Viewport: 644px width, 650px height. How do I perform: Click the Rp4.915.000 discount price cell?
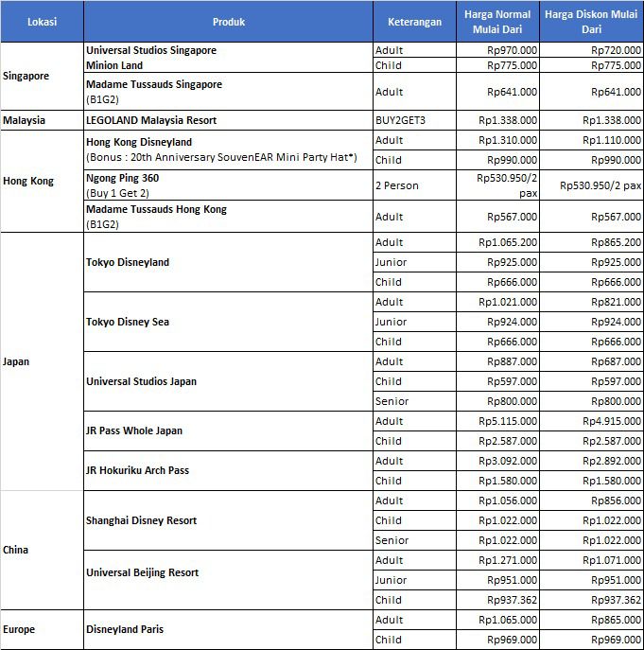591,421
